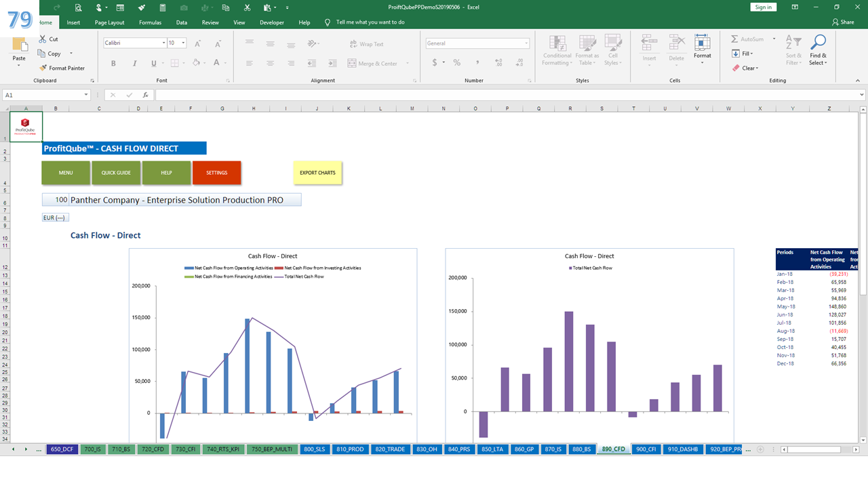Open Cell Styles gallery
The width and height of the screenshot is (868, 488).
pyautogui.click(x=613, y=51)
